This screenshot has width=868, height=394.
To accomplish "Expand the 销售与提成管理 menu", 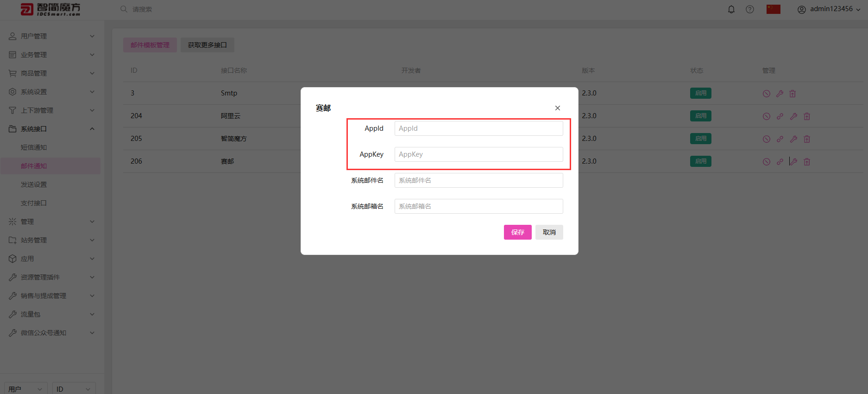I will coord(52,296).
